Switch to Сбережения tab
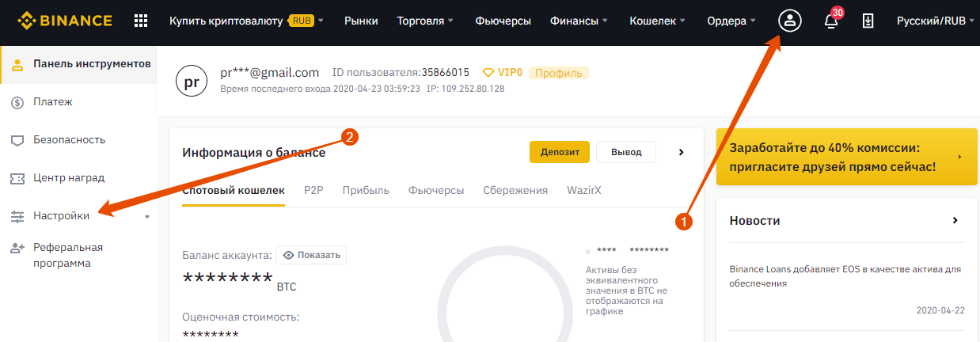This screenshot has height=342, width=980. tap(515, 190)
